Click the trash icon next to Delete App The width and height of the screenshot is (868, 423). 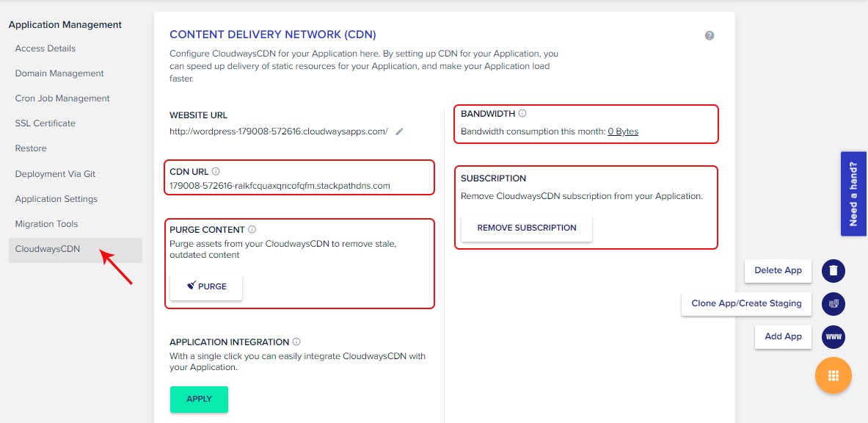[833, 270]
